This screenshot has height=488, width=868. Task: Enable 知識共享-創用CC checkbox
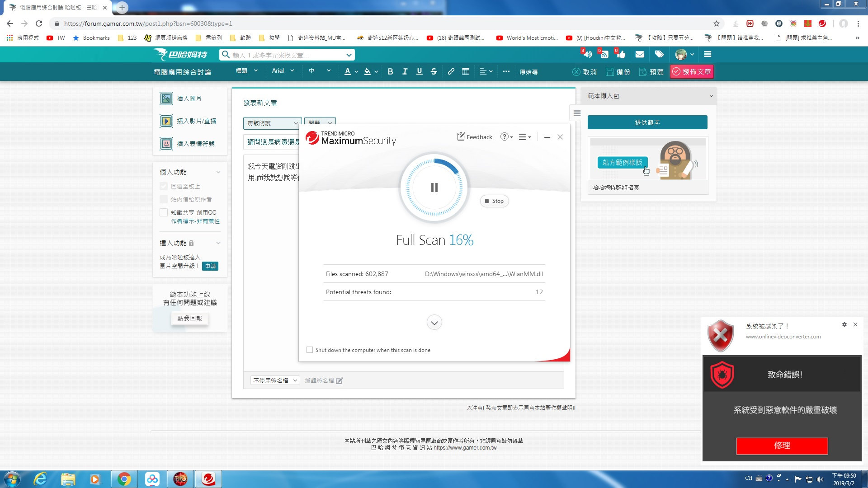pos(164,212)
